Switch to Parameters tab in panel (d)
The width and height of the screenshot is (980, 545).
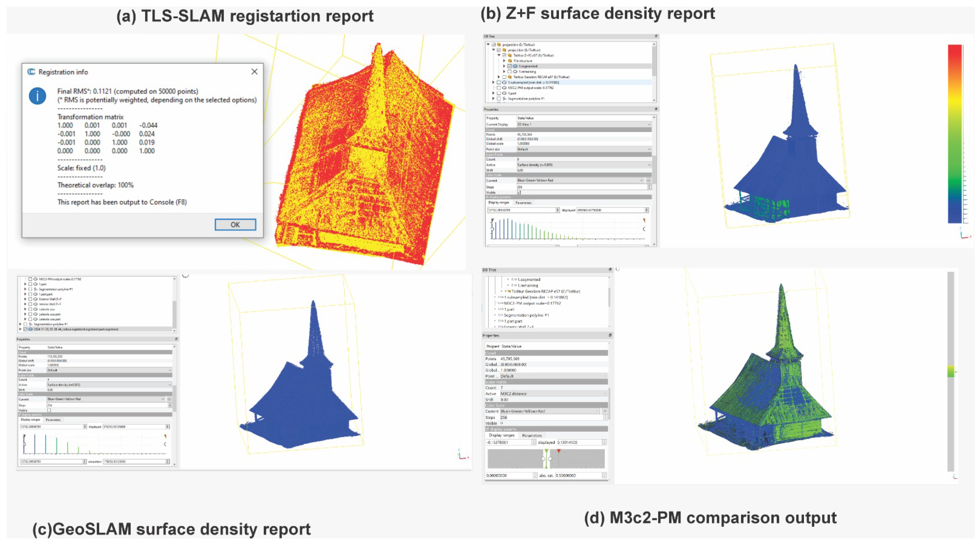(x=532, y=435)
